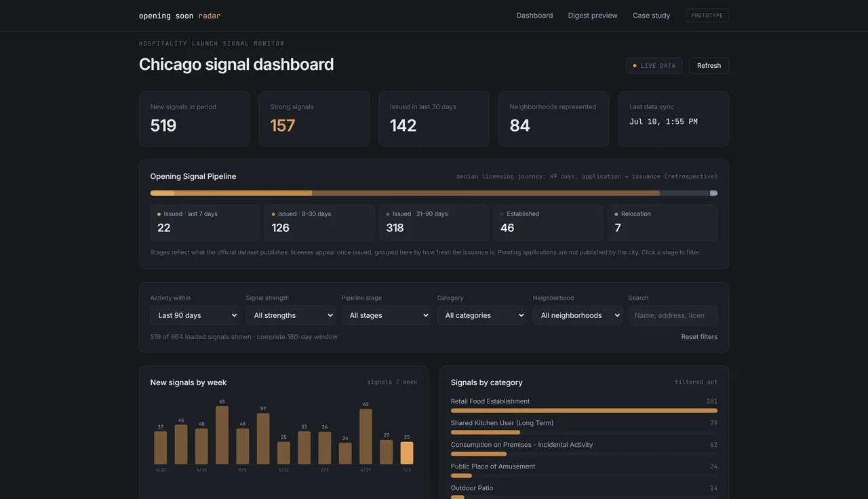Click the Neighborhoods represented card
This screenshot has height=499, width=868.
tap(553, 119)
